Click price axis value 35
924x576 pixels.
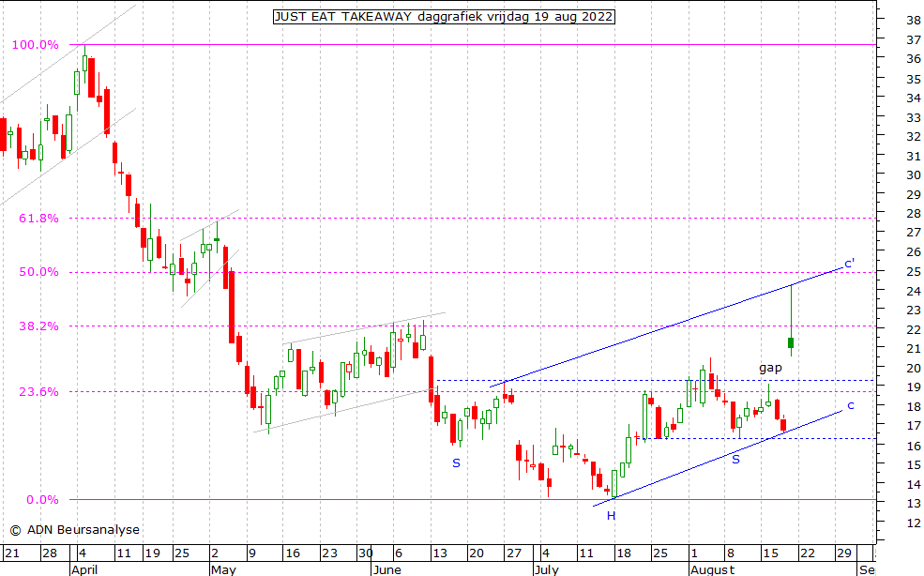pos(914,79)
